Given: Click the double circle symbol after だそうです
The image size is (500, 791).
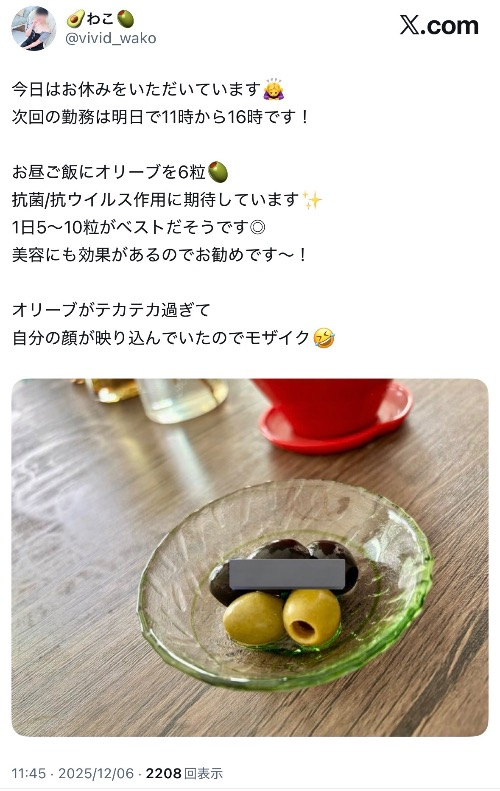Looking at the screenshot, I should click(258, 227).
